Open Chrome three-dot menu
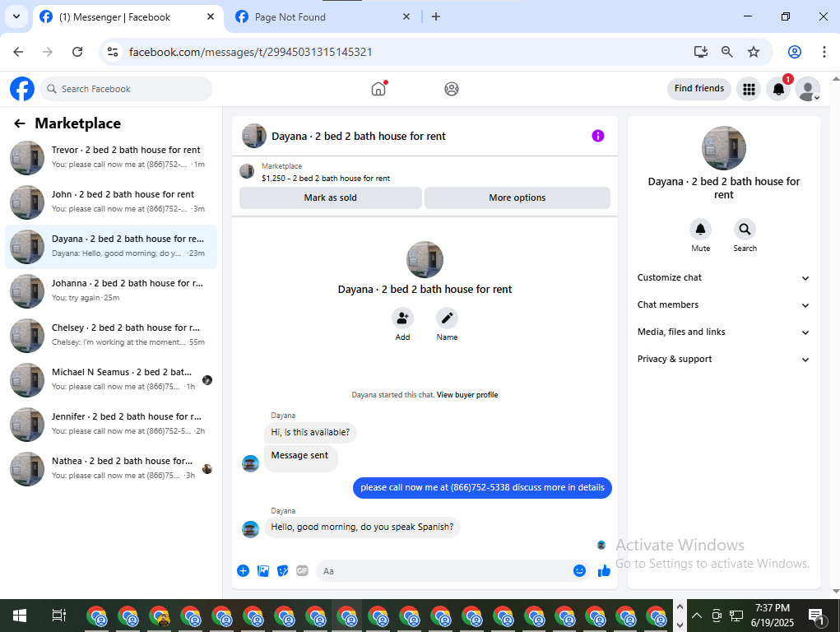This screenshot has height=632, width=840. [x=824, y=52]
